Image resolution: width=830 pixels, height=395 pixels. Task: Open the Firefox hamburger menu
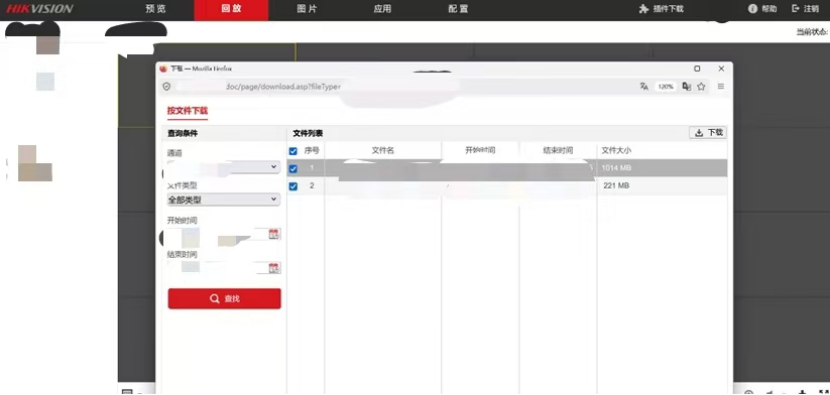721,86
